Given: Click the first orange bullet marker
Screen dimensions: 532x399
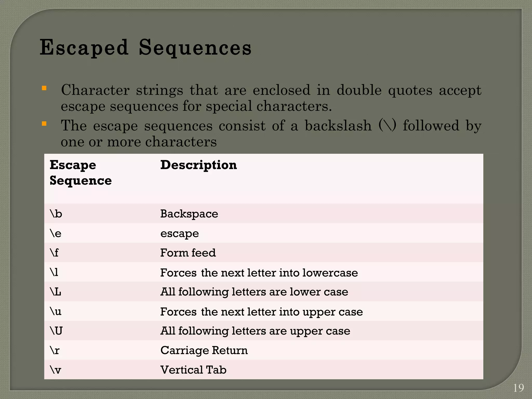Looking at the screenshot, I should tap(44, 88).
